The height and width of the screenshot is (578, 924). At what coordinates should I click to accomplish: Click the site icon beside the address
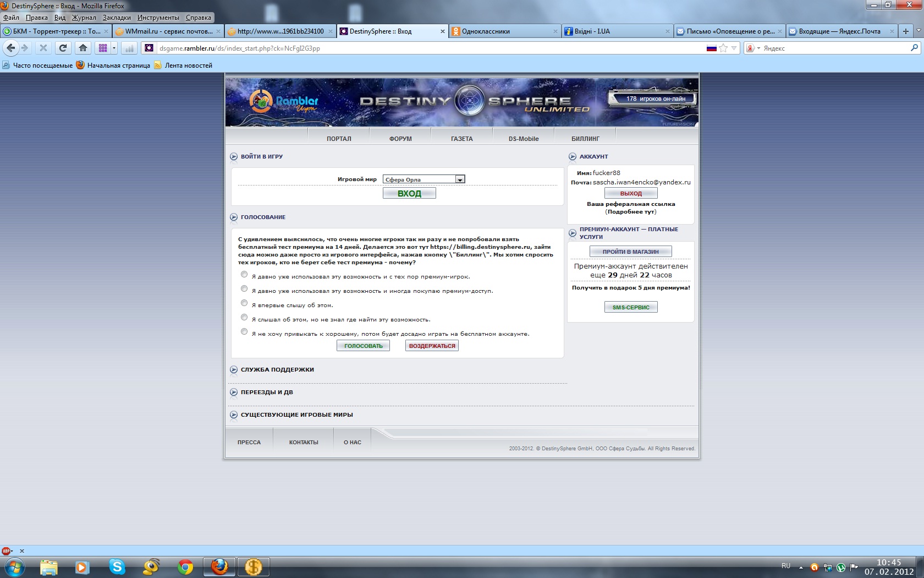point(149,48)
